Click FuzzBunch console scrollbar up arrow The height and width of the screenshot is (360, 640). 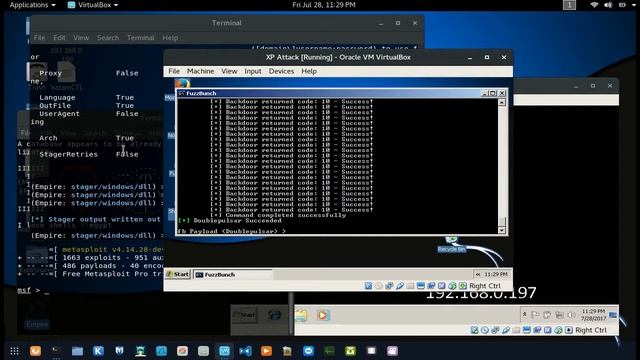click(502, 102)
